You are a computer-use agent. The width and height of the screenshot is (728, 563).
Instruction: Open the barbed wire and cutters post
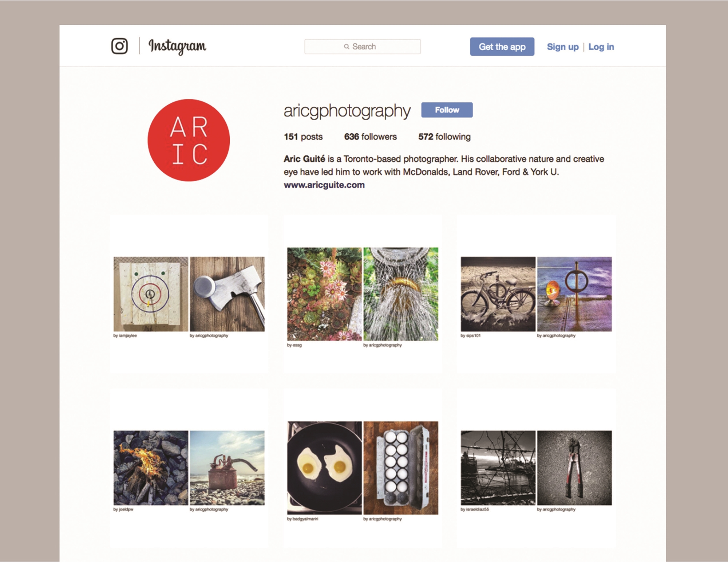[x=536, y=468]
